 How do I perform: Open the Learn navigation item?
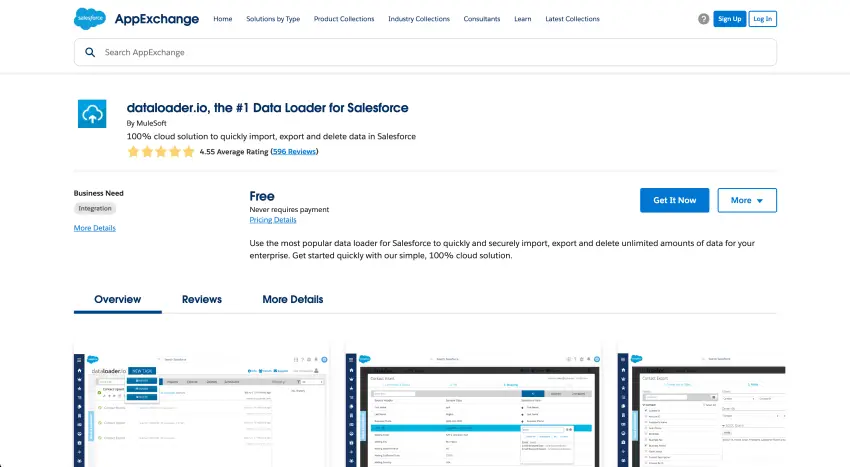coord(523,19)
